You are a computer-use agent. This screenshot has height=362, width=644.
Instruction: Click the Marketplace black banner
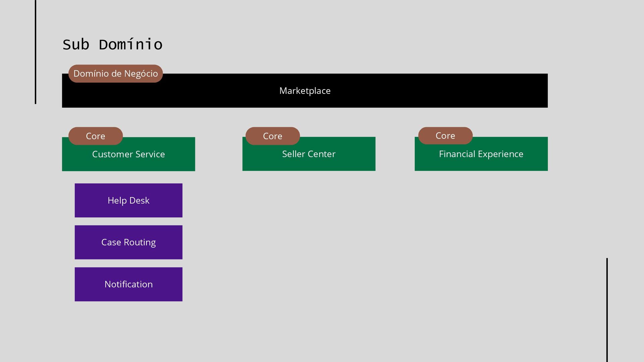point(305,90)
